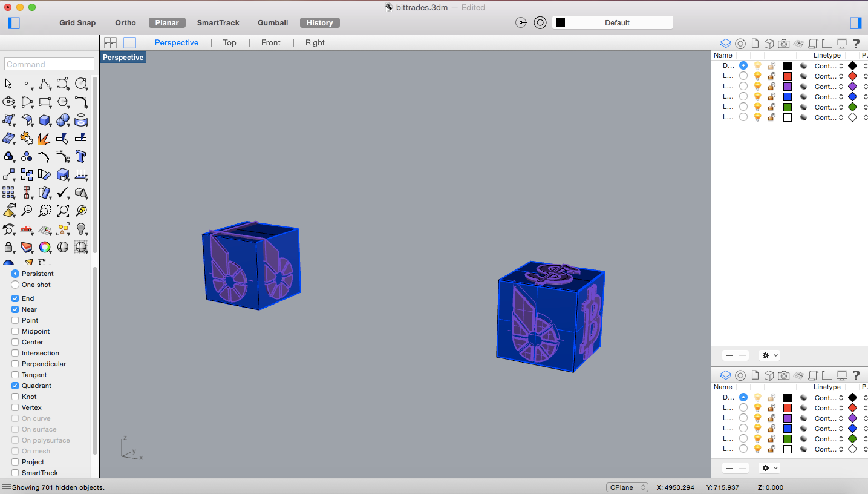
Task: Open the Boolean spheres tool
Action: coord(63,120)
